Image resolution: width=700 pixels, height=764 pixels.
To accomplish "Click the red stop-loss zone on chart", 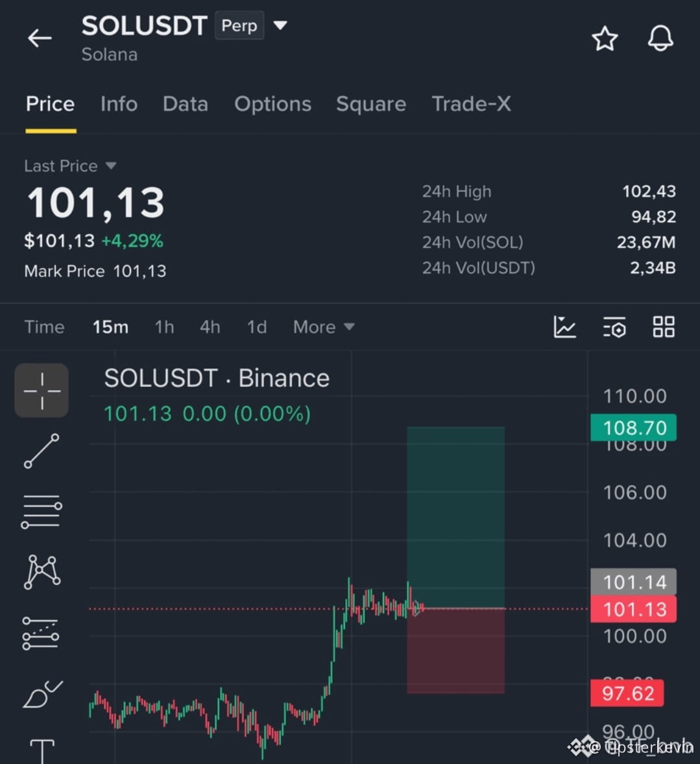I will tap(456, 651).
